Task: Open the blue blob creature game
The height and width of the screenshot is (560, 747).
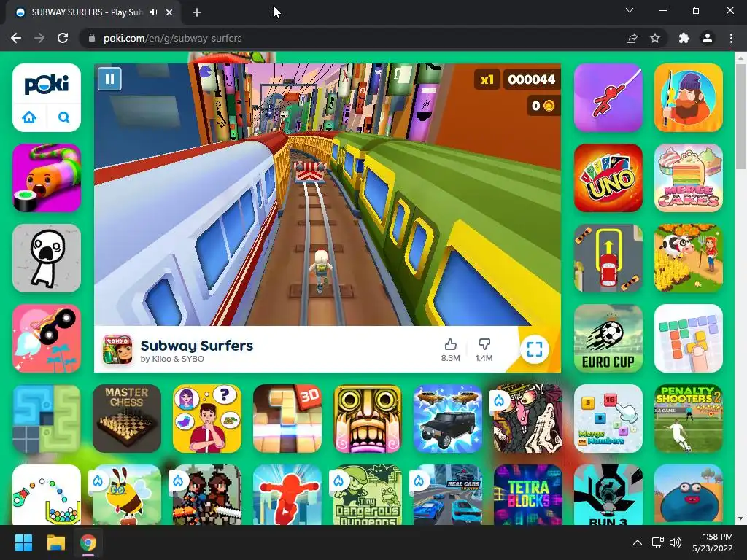Action: coord(689,495)
